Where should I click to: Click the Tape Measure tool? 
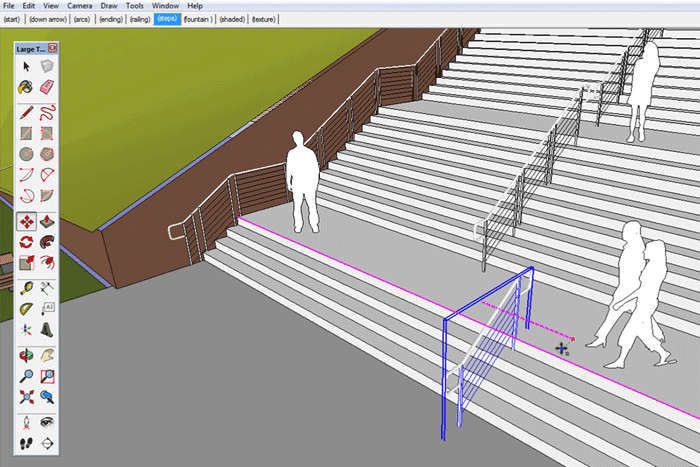pos(26,287)
